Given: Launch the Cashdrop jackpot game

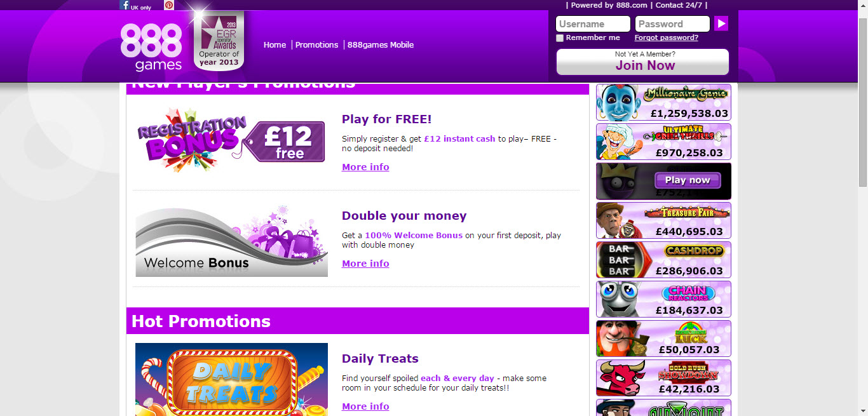Looking at the screenshot, I should click(x=663, y=260).
